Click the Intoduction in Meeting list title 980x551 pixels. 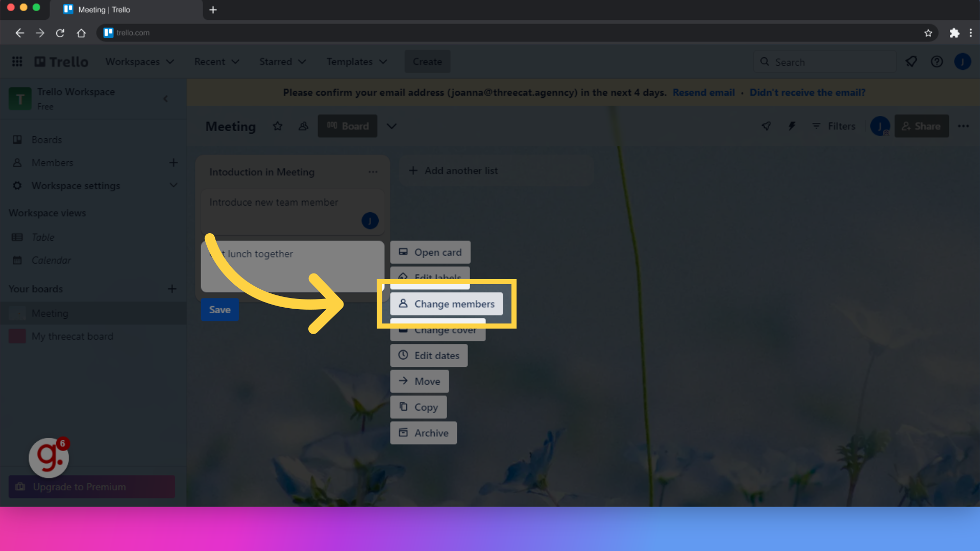point(262,172)
